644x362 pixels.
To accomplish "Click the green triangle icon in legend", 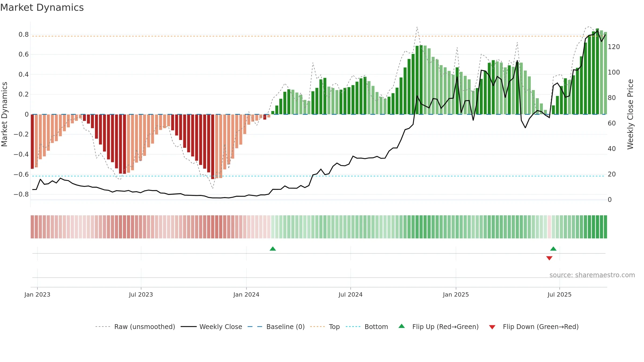I will tap(402, 326).
